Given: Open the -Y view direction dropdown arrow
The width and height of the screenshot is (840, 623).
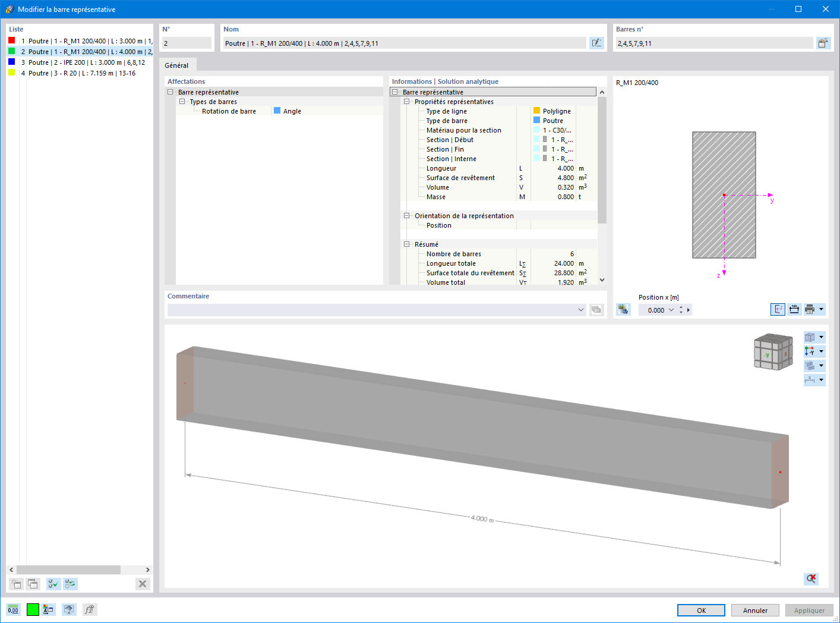Looking at the screenshot, I should coord(822,351).
